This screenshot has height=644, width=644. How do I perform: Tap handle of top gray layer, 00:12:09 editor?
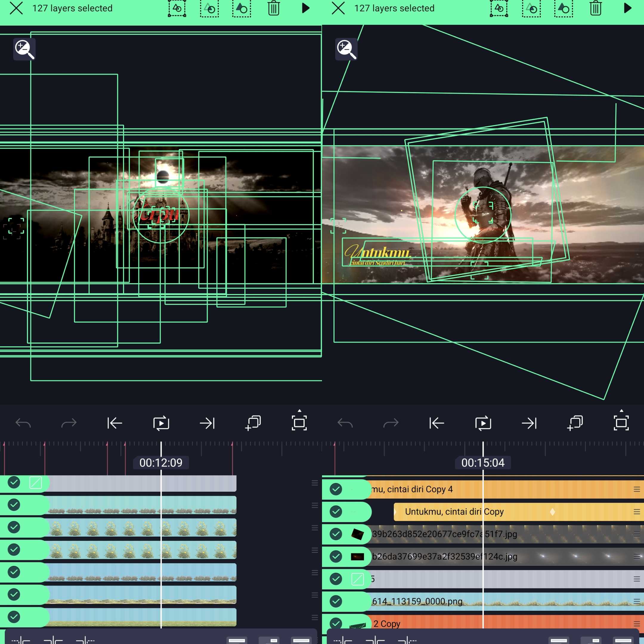coord(315,483)
